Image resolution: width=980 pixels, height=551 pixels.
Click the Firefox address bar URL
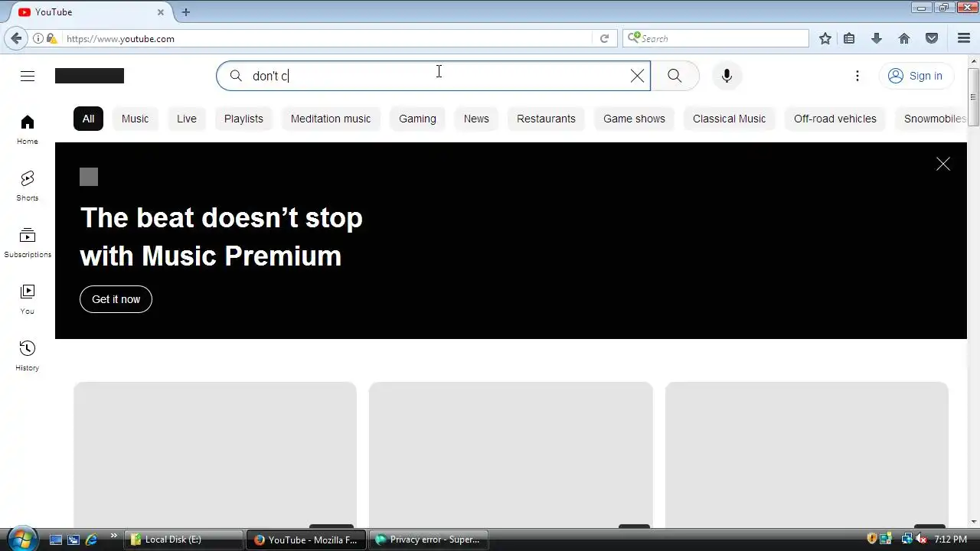(x=328, y=38)
